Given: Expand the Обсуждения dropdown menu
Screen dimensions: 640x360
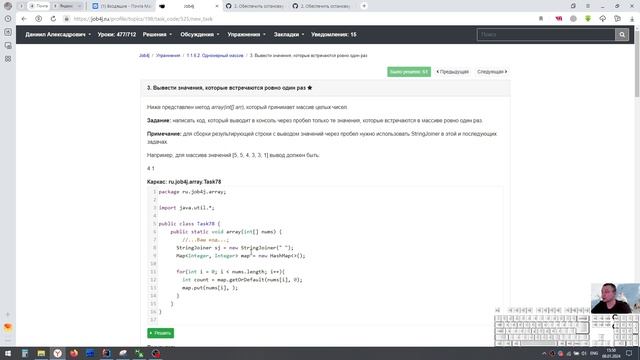Looking at the screenshot, I should 200,35.
